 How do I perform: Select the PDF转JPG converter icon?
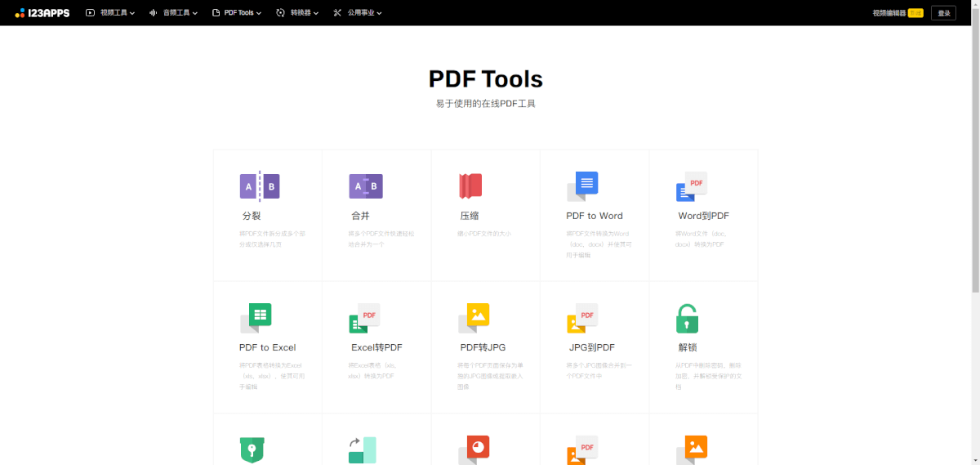point(474,317)
